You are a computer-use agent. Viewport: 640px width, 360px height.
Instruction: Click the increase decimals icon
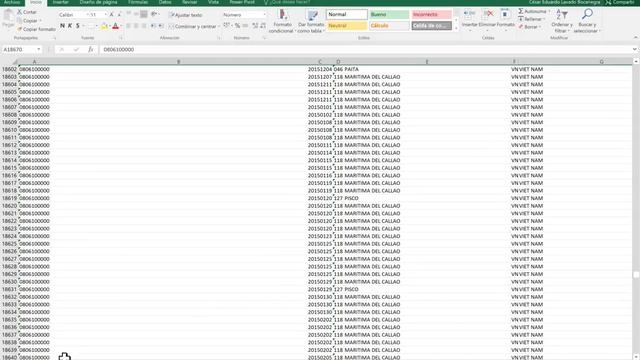255,26
